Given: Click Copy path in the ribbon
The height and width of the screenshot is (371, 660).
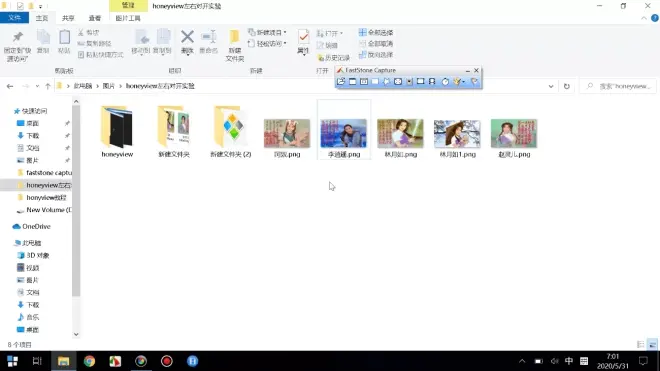Looking at the screenshot, I should [95, 43].
